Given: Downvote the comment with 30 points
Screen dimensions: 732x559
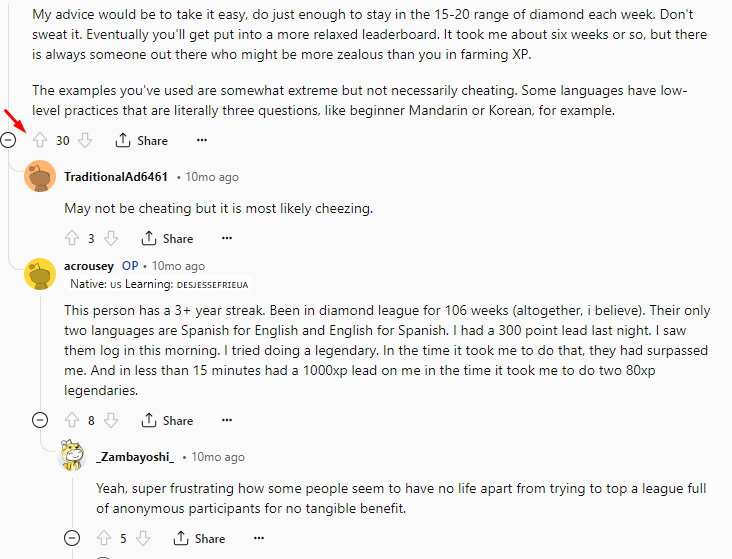Looking at the screenshot, I should 85,140.
